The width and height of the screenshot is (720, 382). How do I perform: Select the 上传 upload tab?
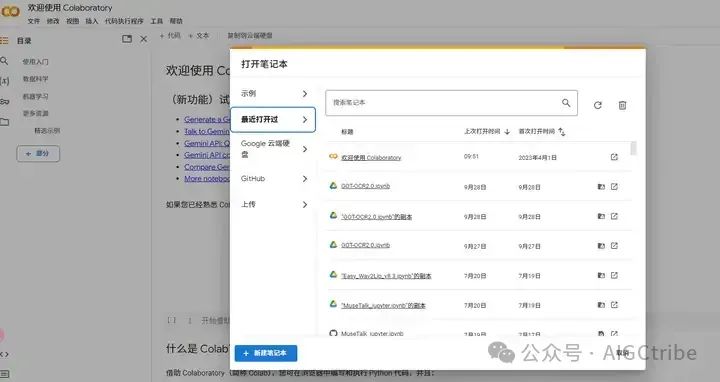point(273,204)
